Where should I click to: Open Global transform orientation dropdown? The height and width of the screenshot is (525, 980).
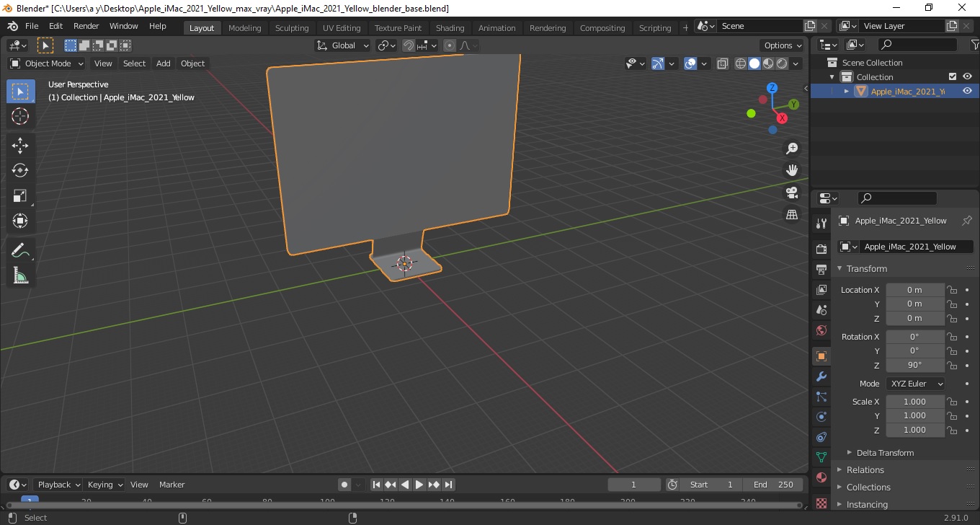(343, 45)
